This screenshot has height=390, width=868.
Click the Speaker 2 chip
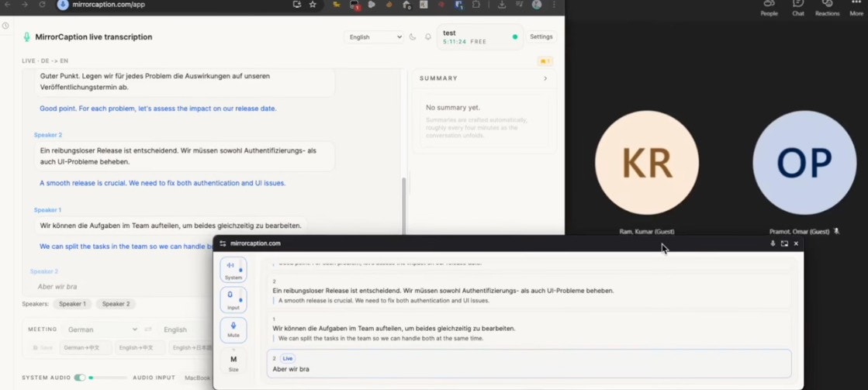click(x=116, y=304)
